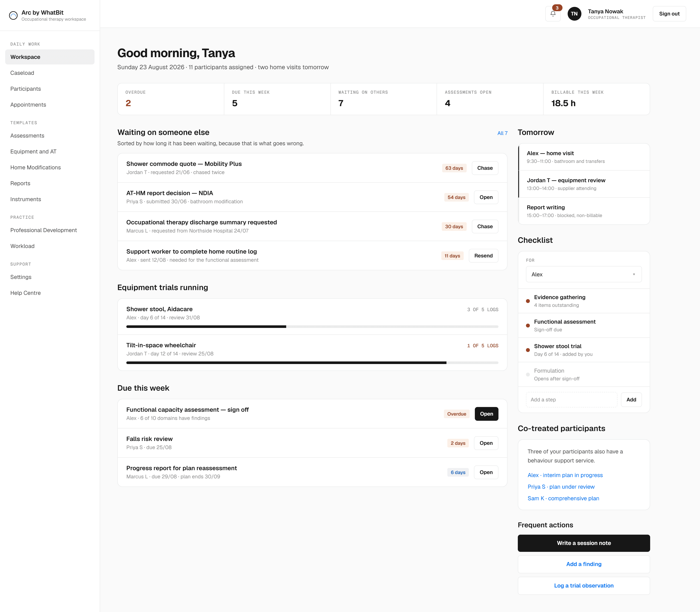Open Home Modifications in the sidebar

(50, 167)
